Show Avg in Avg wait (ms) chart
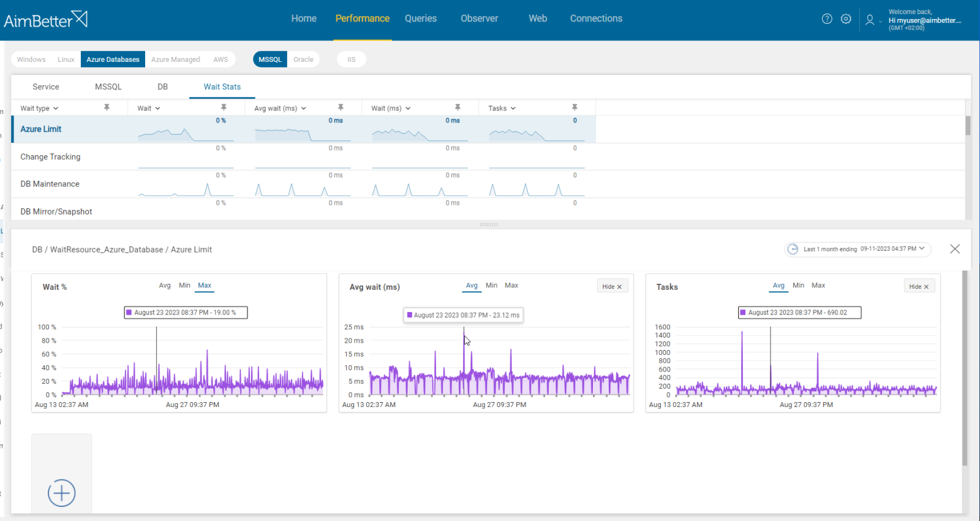 point(472,286)
